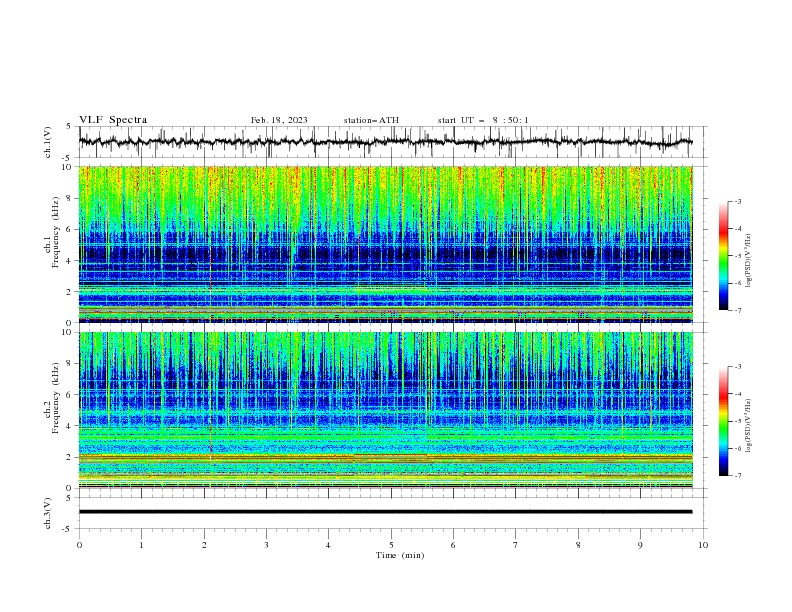Screen dimensions: 792x612
Task: Click the ch.3(V) flat black trace
Action: coord(385,512)
